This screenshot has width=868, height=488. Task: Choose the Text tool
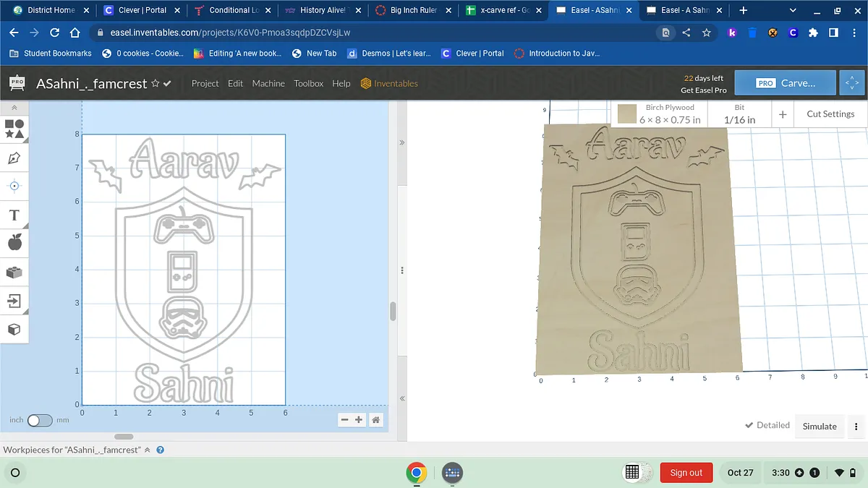point(14,215)
